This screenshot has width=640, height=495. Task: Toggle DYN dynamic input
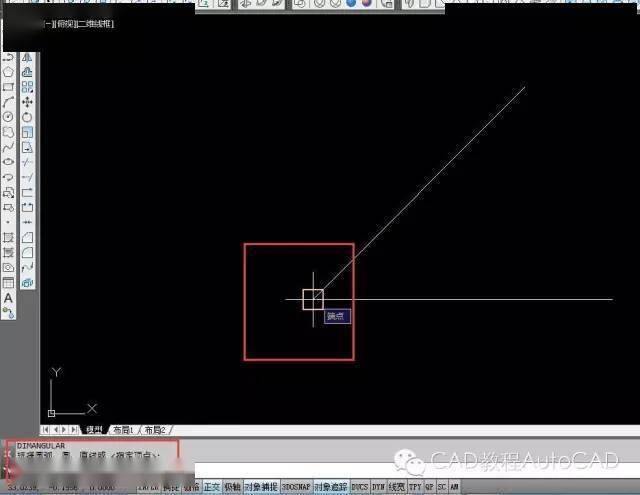pos(378,487)
